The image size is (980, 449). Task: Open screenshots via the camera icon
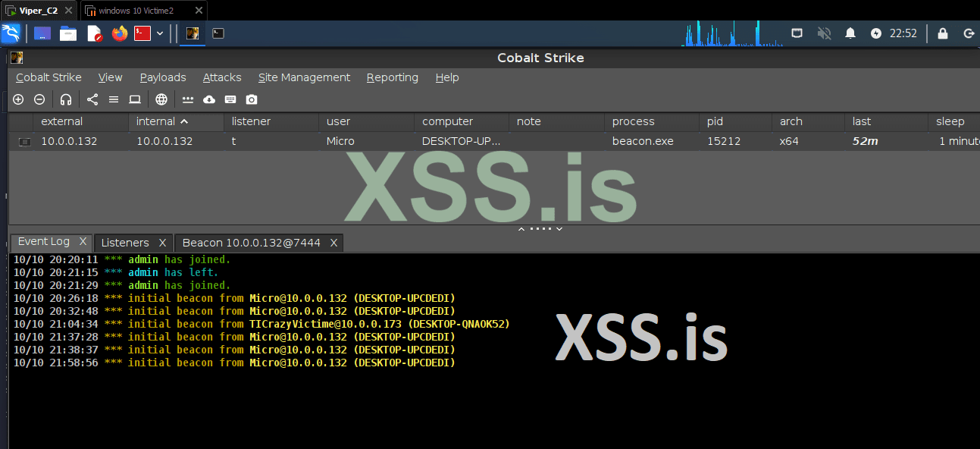[252, 99]
